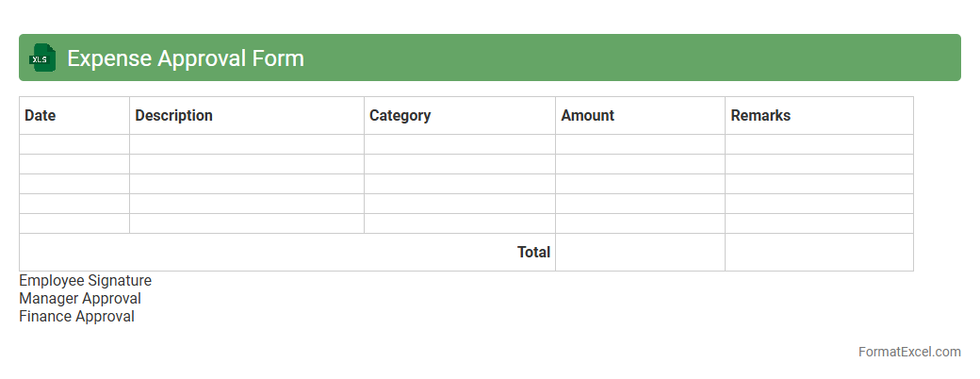Click the first empty Amount cell
The image size is (980, 379).
(x=640, y=144)
